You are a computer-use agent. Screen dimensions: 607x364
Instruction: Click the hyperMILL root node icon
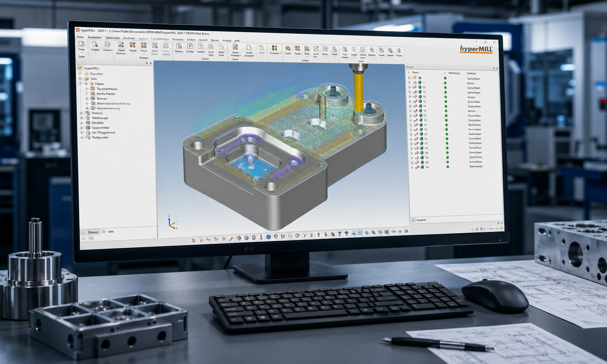80,68
